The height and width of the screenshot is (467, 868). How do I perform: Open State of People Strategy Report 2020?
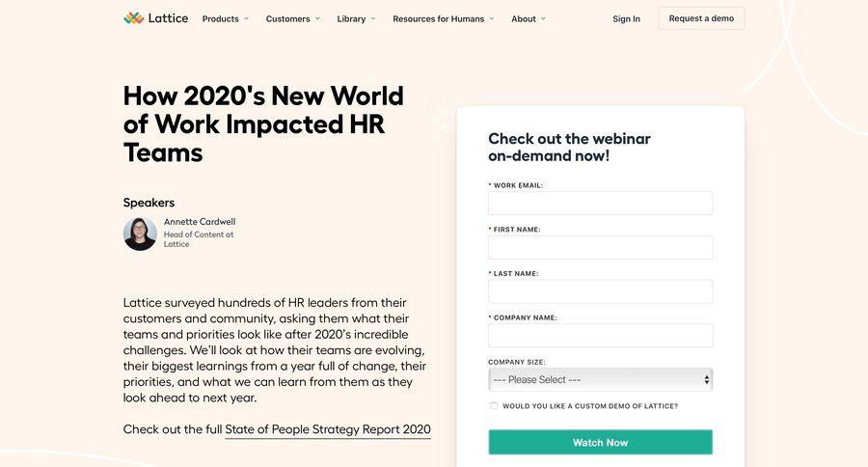(x=328, y=429)
